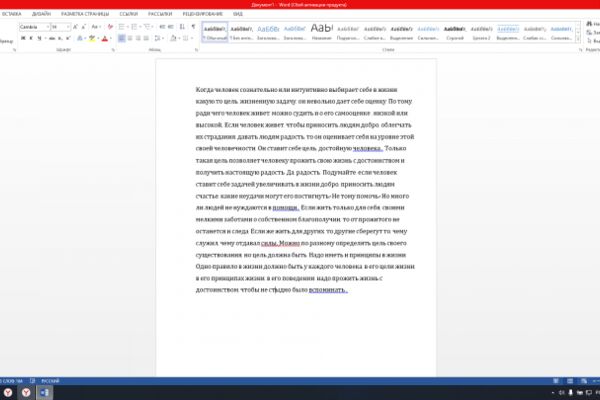Apply red font color

105,38
